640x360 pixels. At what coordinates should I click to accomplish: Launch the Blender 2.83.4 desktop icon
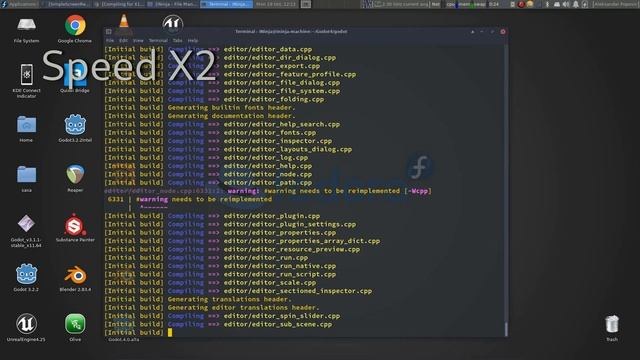[75, 275]
